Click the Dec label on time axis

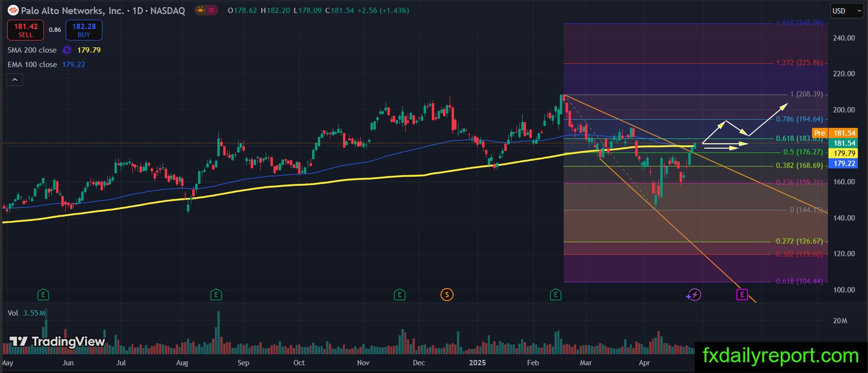point(419,363)
